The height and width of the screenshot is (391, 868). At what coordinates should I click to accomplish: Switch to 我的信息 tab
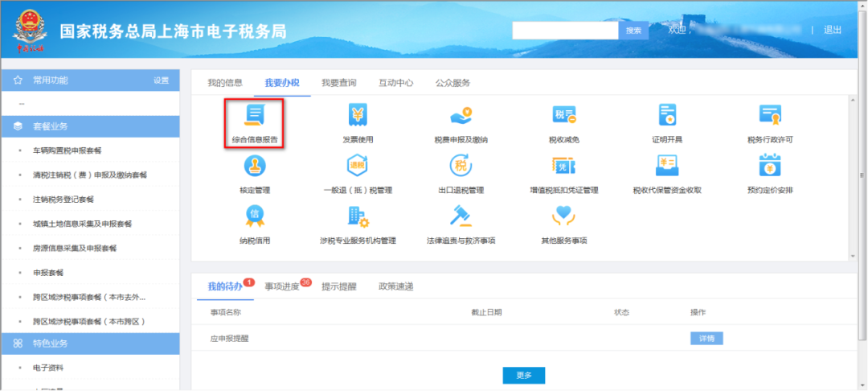coord(225,83)
